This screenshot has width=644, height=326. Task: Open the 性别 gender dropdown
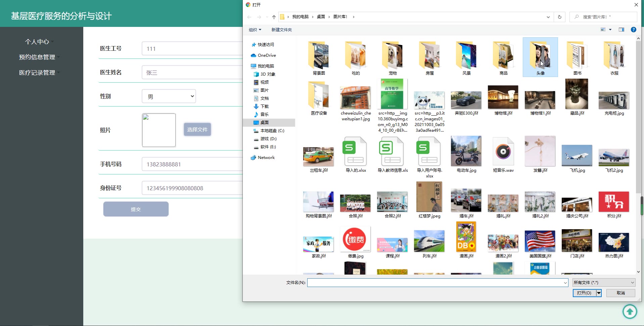[169, 96]
